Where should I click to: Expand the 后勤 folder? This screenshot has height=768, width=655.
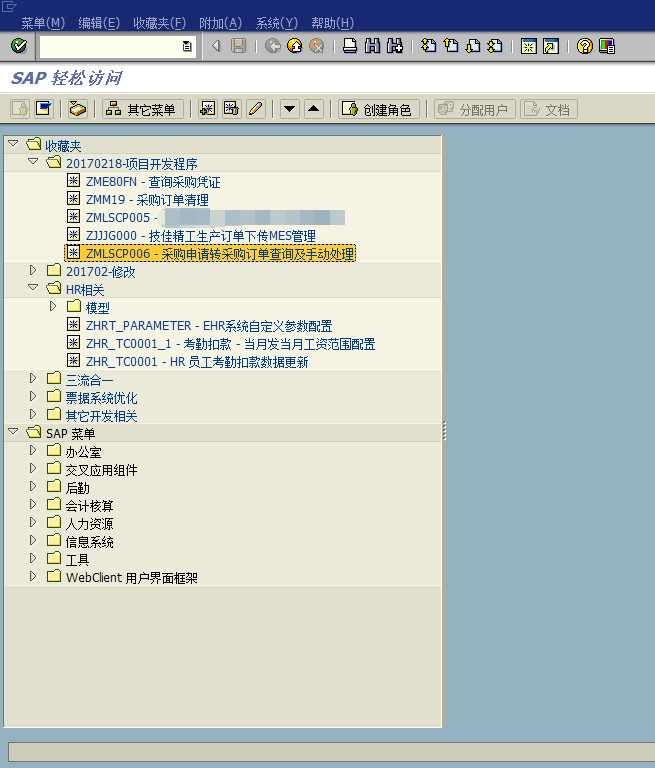[x=33, y=486]
